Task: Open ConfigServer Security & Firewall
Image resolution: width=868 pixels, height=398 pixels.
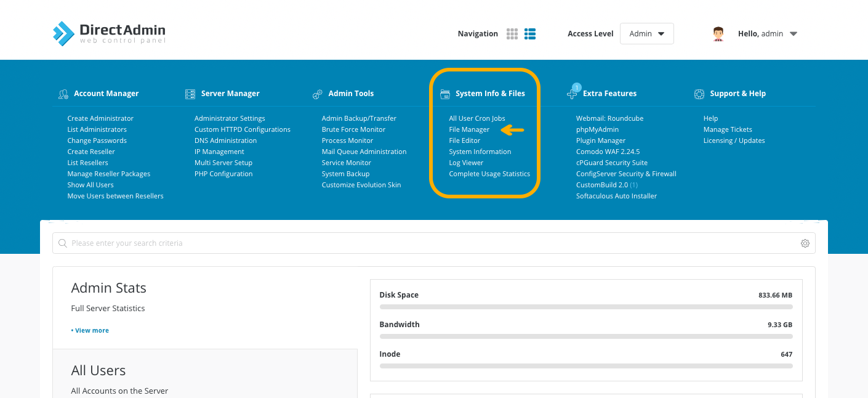Action: pyautogui.click(x=626, y=174)
